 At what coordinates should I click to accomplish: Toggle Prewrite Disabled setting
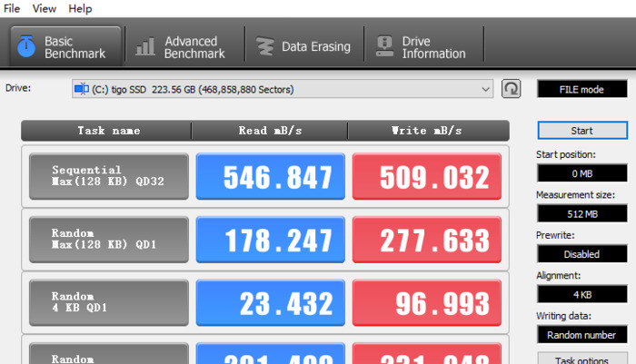(x=581, y=254)
